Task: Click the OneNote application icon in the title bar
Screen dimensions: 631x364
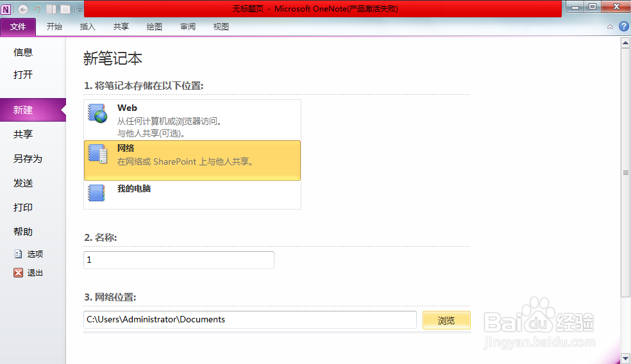Action: coord(6,9)
